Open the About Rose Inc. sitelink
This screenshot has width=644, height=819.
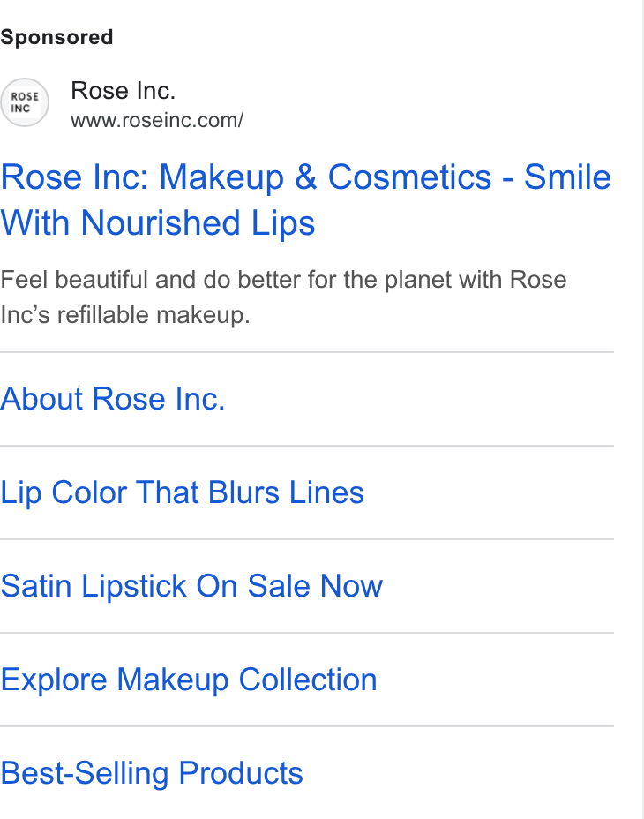[x=112, y=399]
